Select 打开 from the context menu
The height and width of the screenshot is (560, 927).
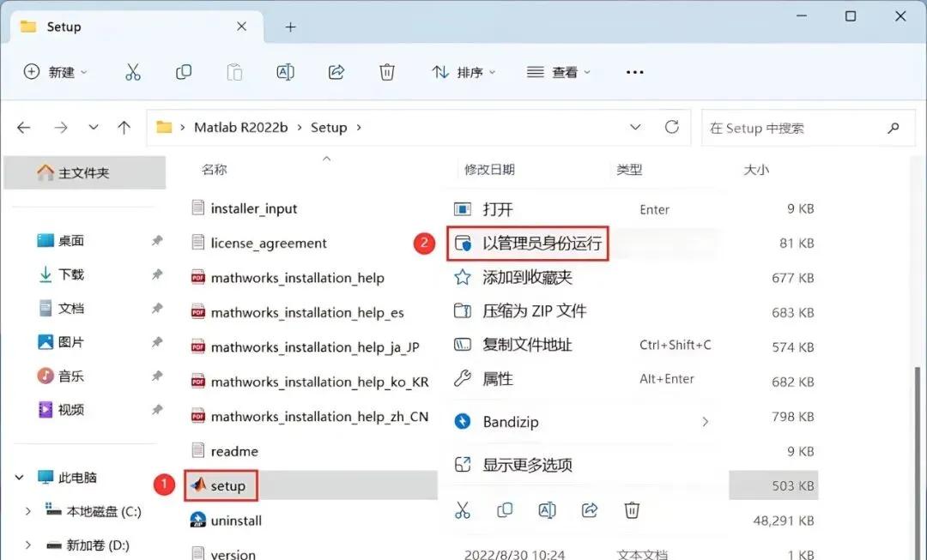click(583, 209)
